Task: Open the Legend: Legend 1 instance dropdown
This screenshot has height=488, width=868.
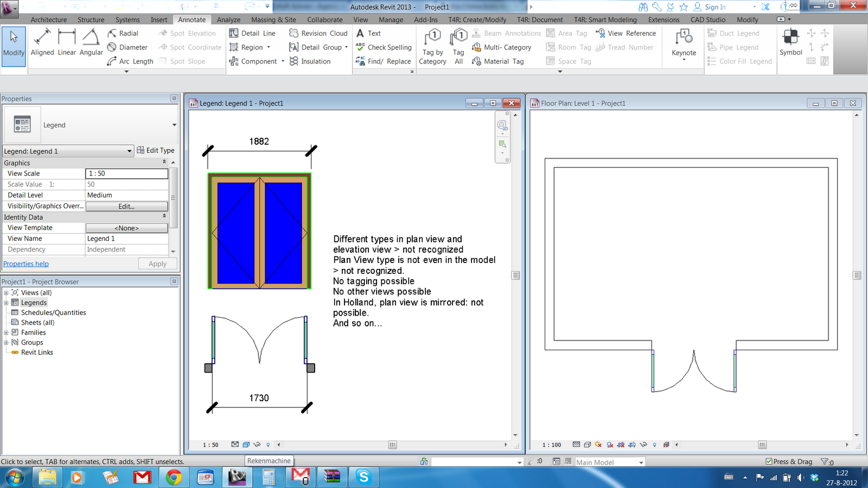Action: tap(130, 151)
